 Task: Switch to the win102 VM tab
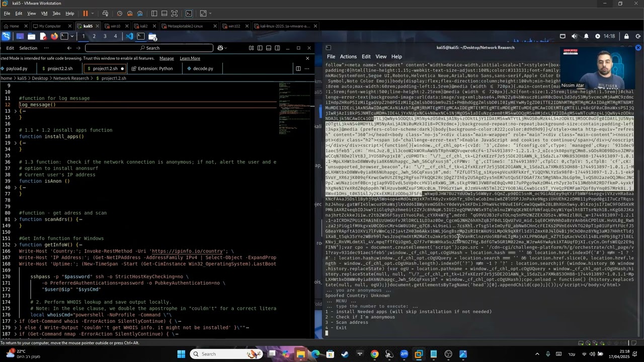coord(234,26)
